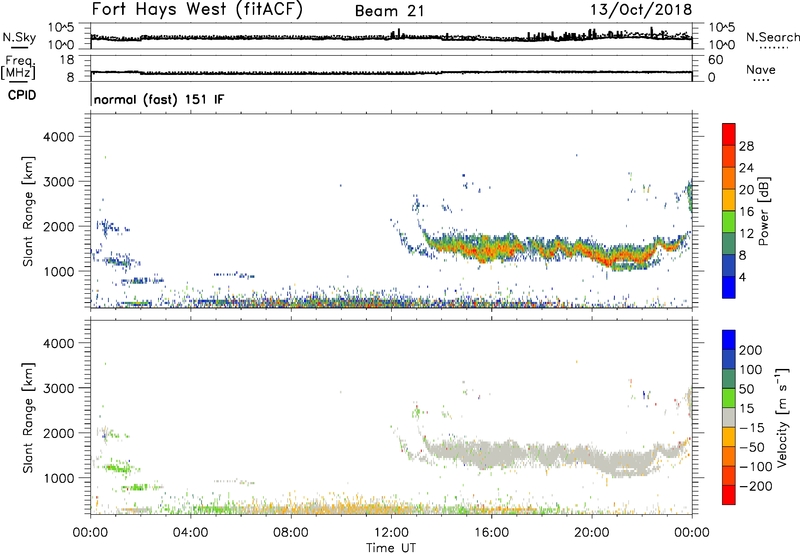
Task: Click the 'Nave' legend label
Action: [x=760, y=69]
